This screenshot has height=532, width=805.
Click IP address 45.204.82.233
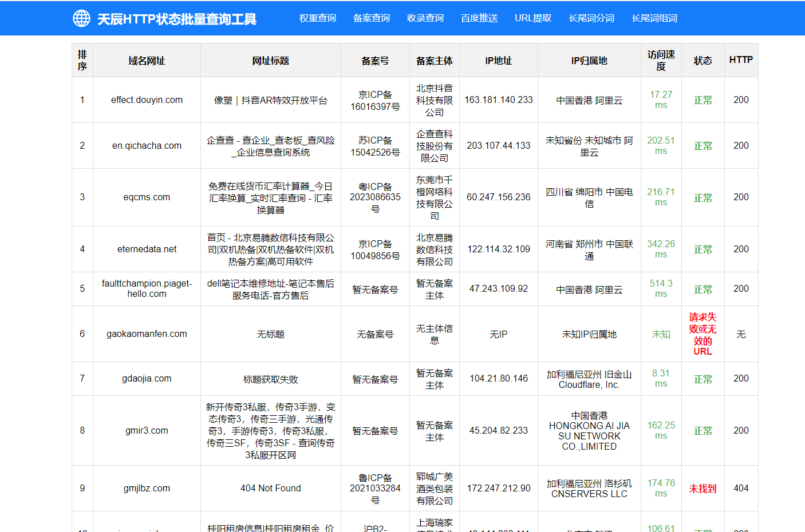(499, 431)
